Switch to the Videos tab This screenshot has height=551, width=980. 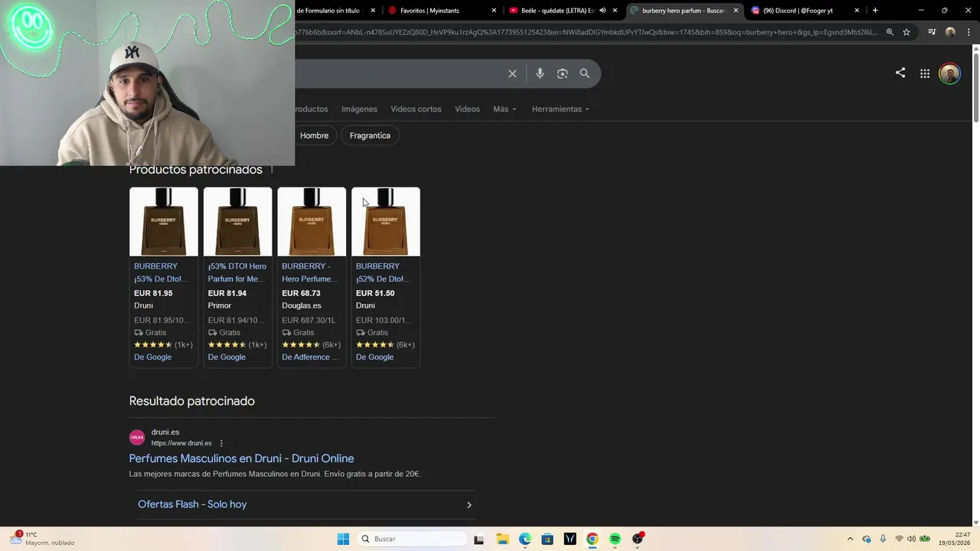click(x=467, y=109)
